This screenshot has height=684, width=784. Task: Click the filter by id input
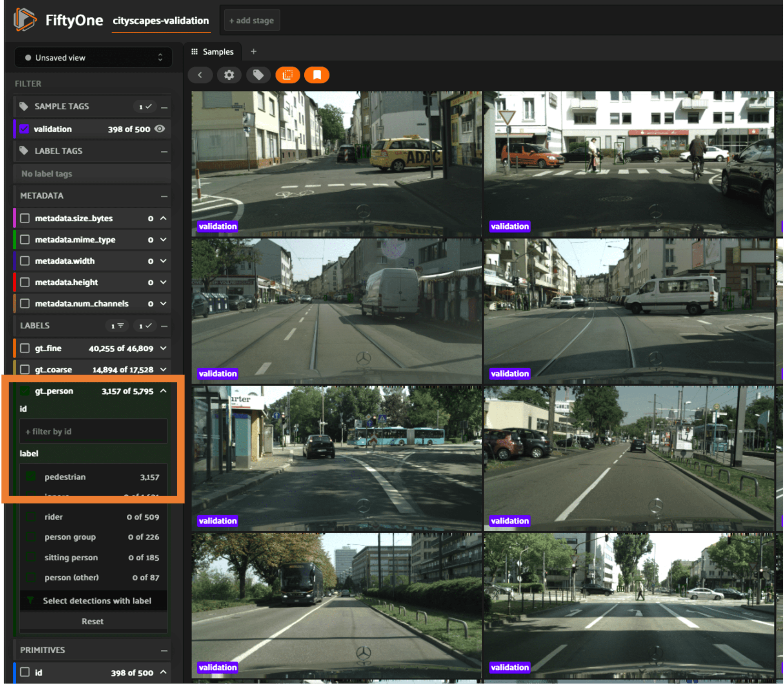coord(93,431)
